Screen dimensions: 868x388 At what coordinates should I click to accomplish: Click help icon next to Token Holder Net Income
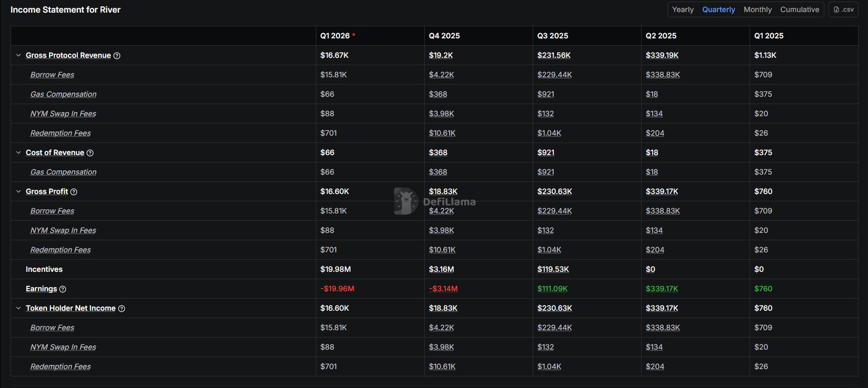pos(122,309)
